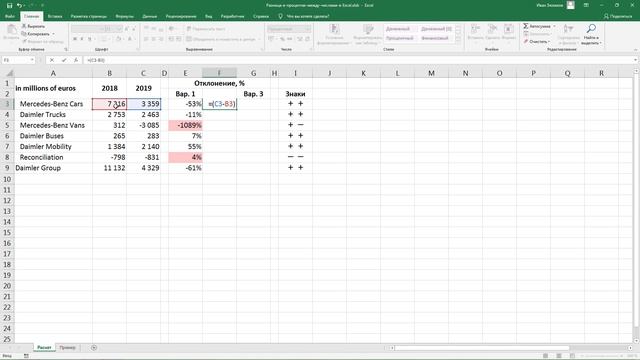The height and width of the screenshot is (360, 640).
Task: Select the Расчет sheet tab
Action: (44, 348)
